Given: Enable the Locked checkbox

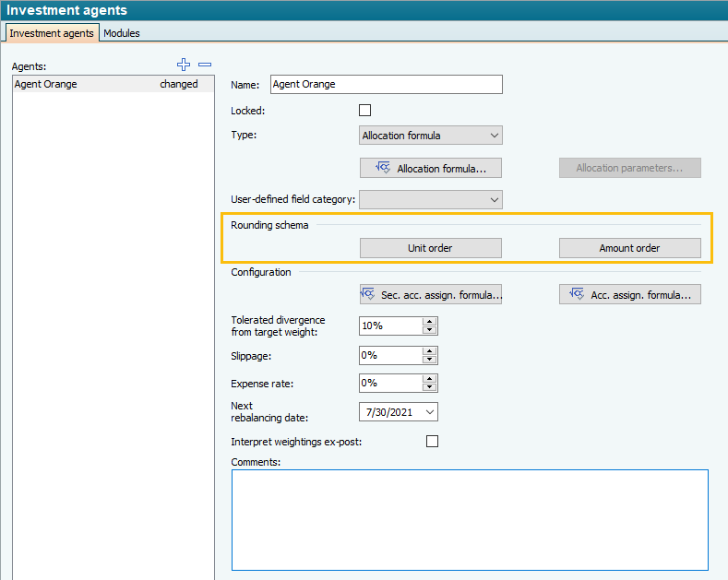Looking at the screenshot, I should point(365,111).
